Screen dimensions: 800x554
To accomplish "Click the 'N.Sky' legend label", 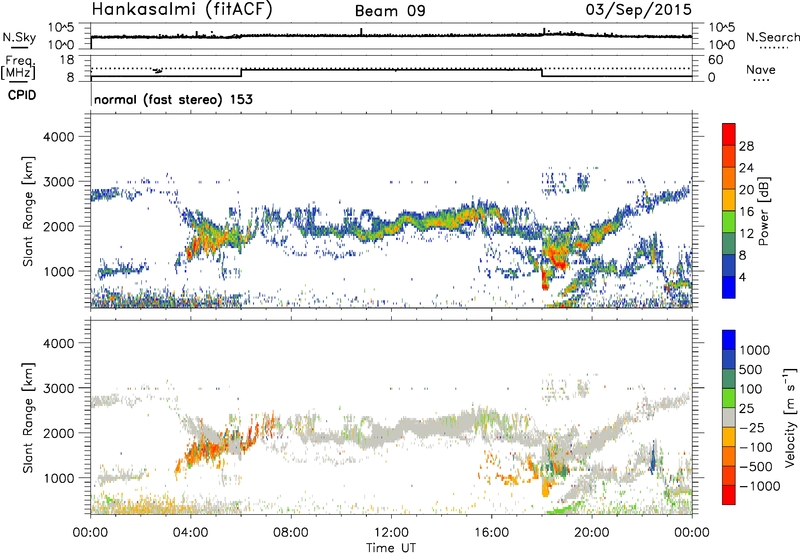I will pos(19,37).
